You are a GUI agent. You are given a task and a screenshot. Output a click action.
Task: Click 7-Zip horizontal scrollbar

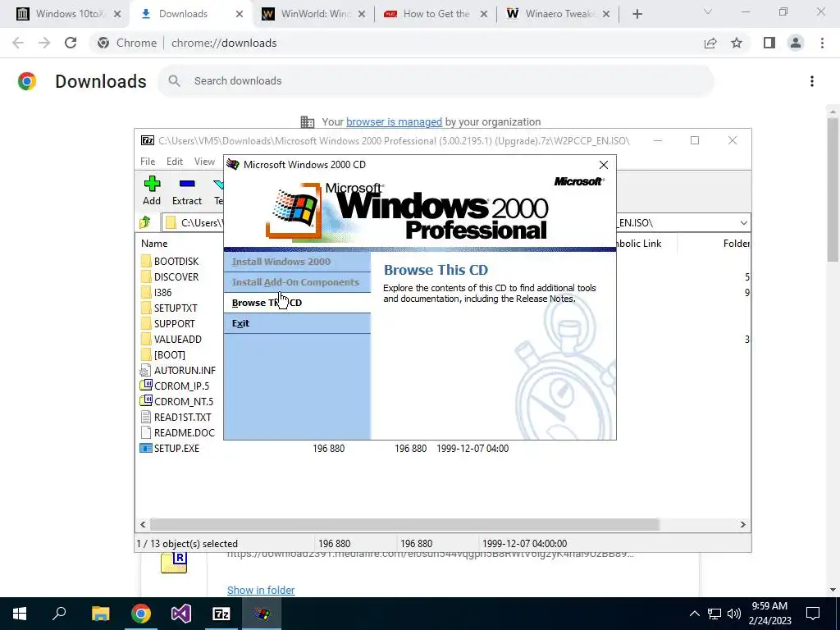coord(404,524)
